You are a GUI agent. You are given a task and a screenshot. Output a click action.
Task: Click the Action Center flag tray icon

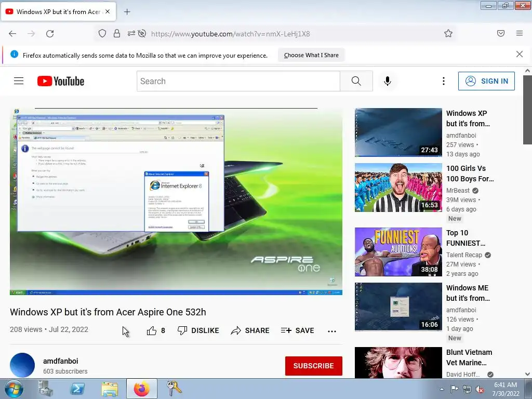click(454, 389)
